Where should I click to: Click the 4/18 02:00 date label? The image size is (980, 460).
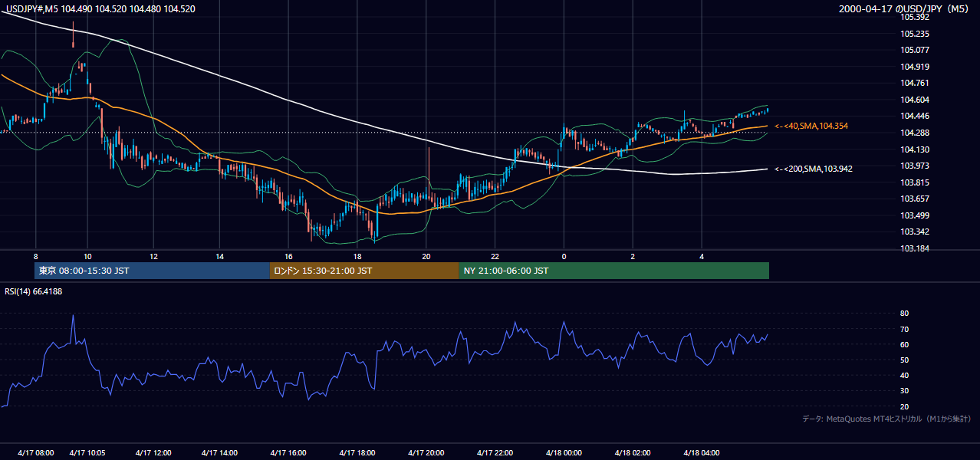tap(633, 452)
